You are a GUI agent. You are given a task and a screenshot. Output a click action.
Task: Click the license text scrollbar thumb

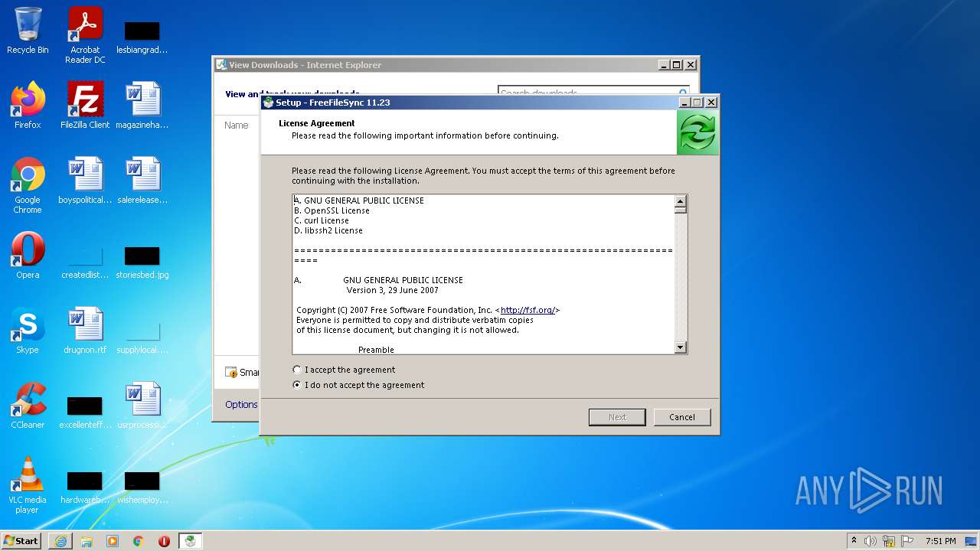[681, 209]
